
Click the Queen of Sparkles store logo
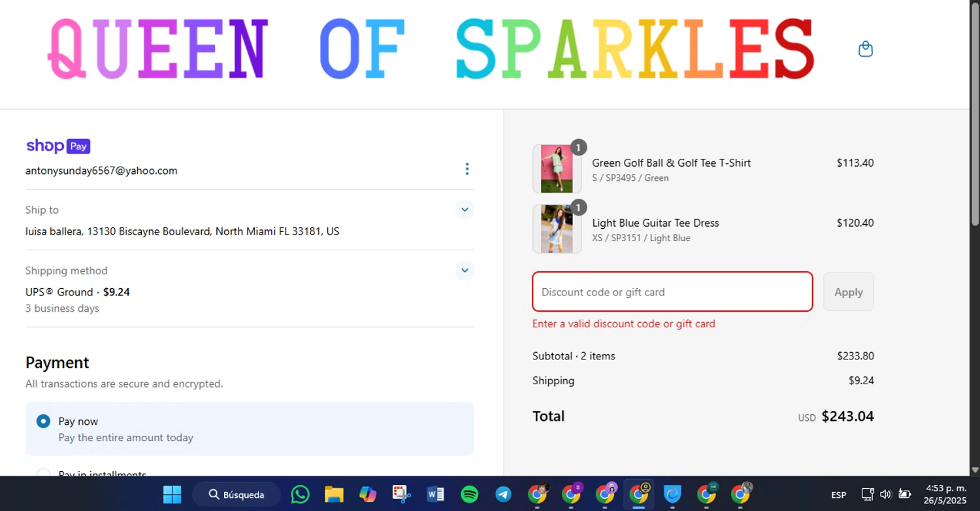[x=431, y=49]
